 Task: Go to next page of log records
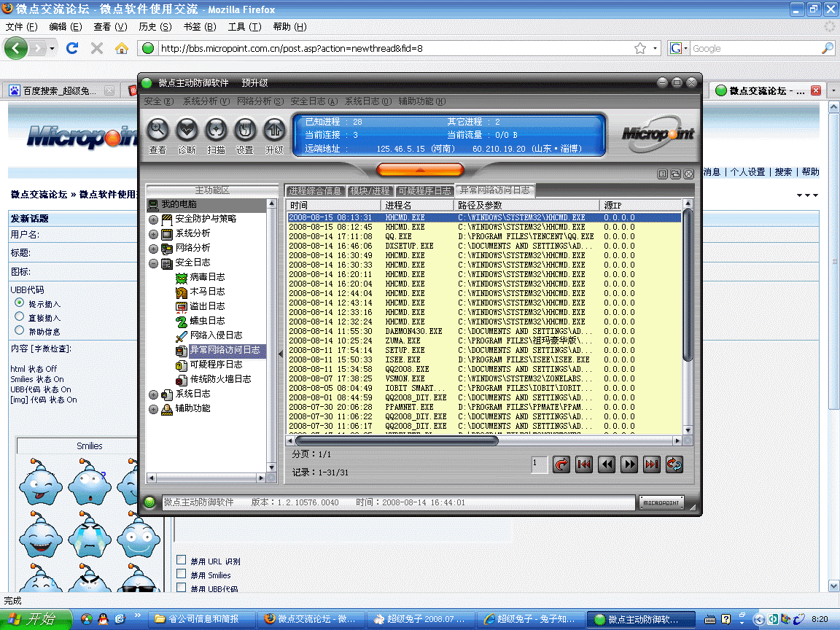629,464
